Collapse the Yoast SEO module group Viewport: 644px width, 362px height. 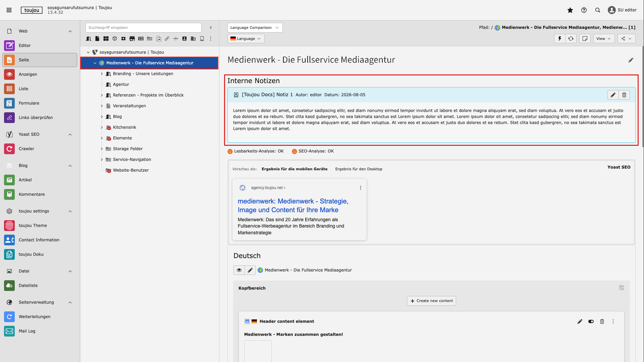pyautogui.click(x=70, y=134)
